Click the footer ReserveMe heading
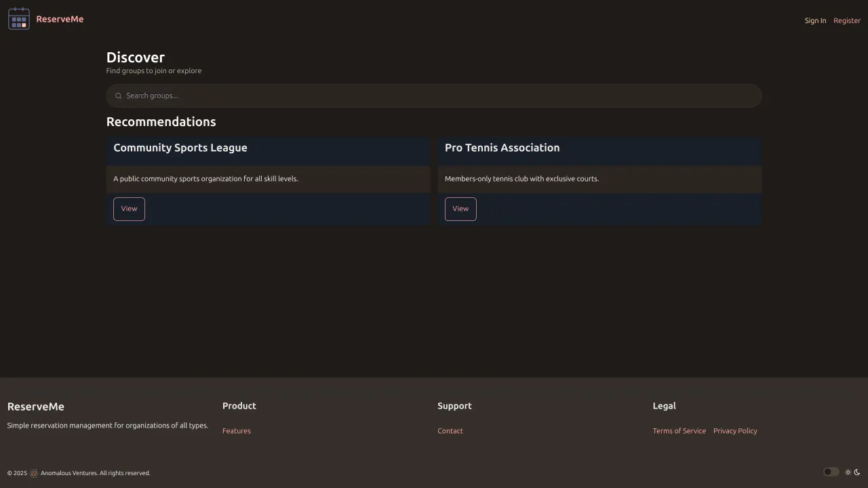The image size is (868, 488). [36, 407]
